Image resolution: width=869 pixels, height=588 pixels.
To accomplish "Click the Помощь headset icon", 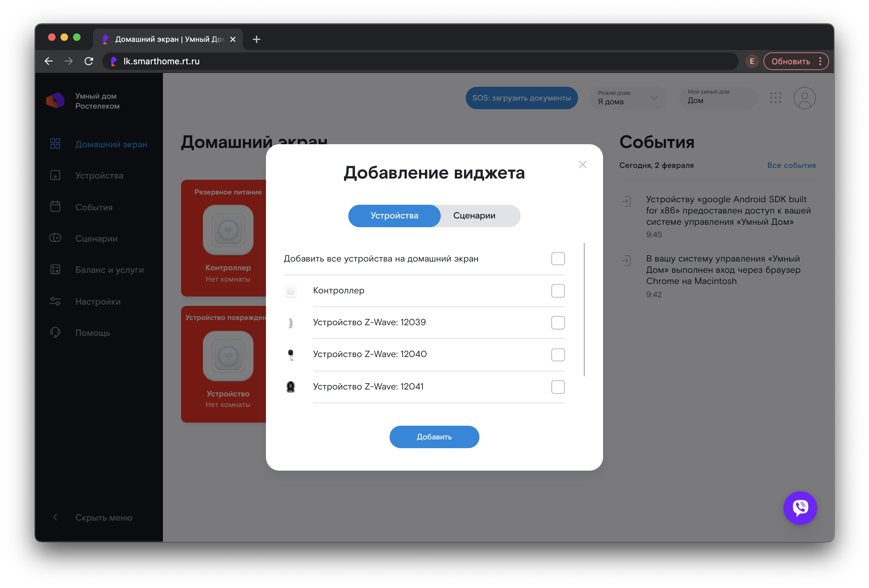I will click(x=55, y=332).
